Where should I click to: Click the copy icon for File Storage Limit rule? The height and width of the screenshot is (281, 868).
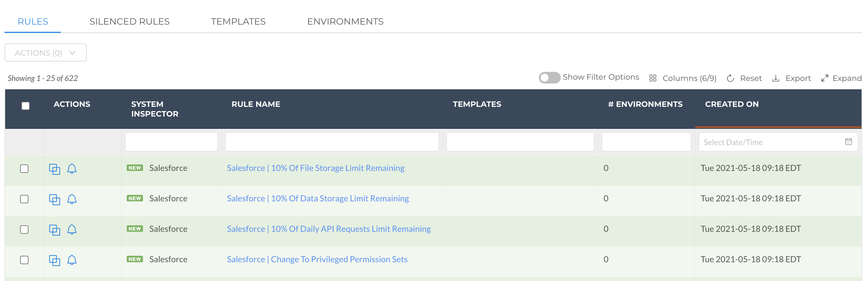pyautogui.click(x=55, y=169)
